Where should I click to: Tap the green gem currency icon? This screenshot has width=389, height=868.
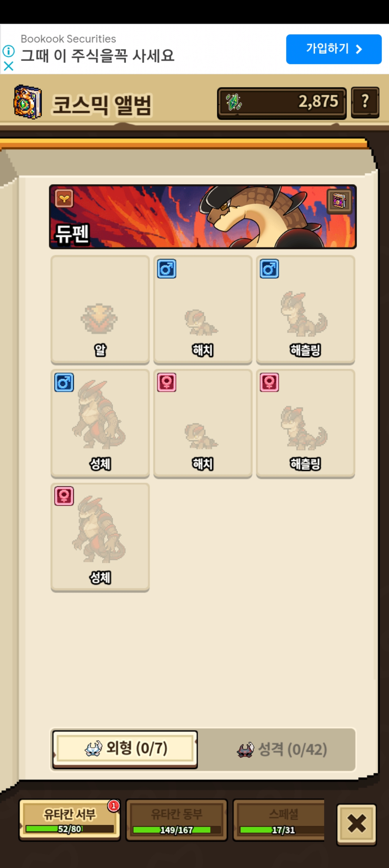point(234,102)
